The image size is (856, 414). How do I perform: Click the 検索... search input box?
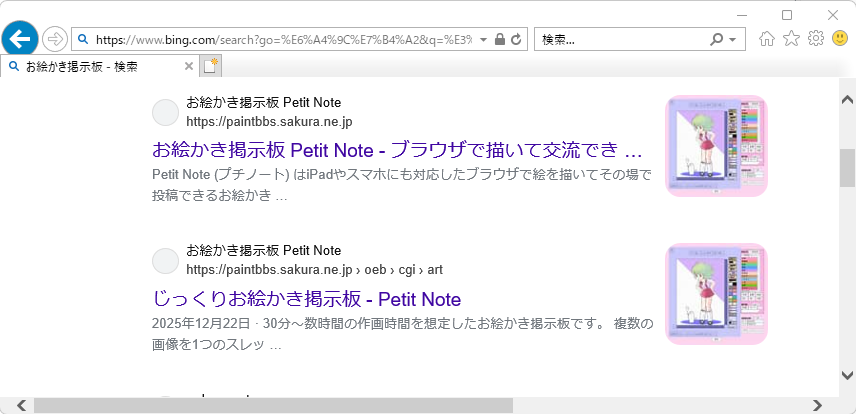pyautogui.click(x=622, y=39)
